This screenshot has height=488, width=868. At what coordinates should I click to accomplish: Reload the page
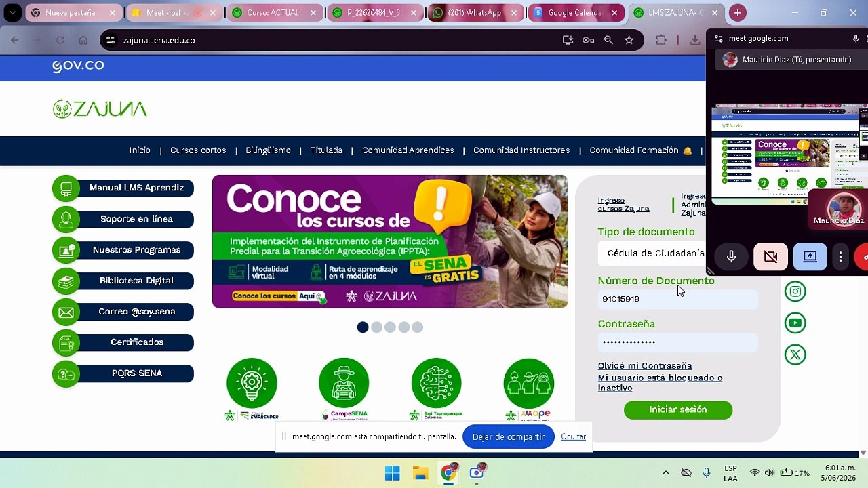tap(60, 41)
